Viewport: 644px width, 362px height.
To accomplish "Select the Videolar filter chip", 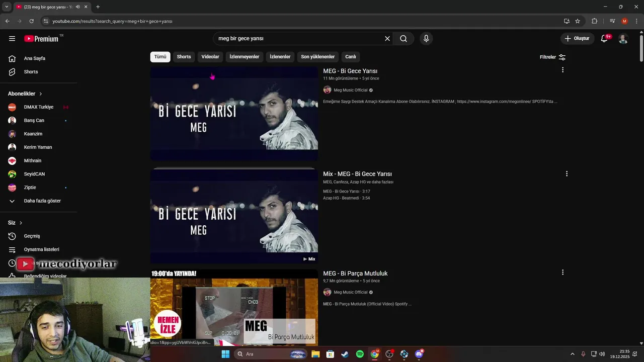I will pos(210,57).
